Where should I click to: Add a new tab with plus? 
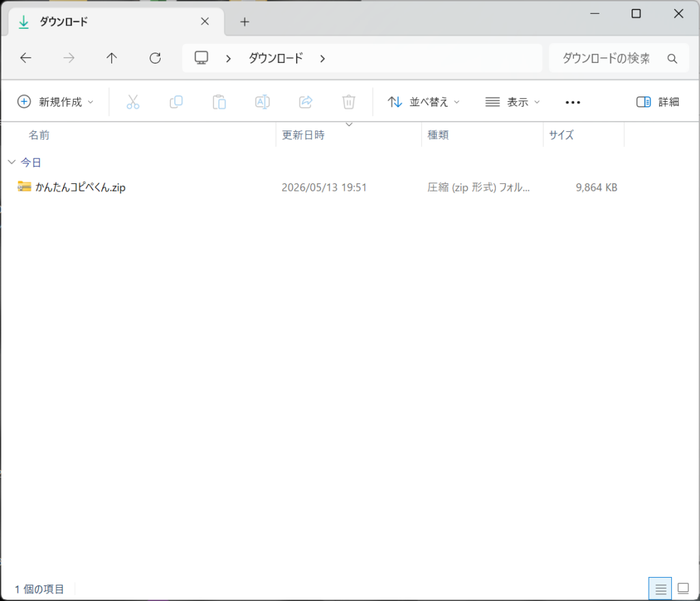245,22
